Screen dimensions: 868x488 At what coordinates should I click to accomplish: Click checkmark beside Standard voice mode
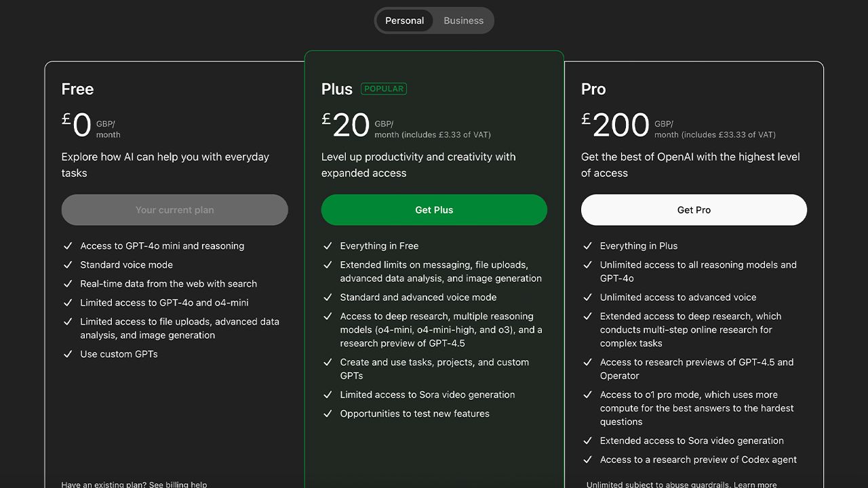point(67,265)
